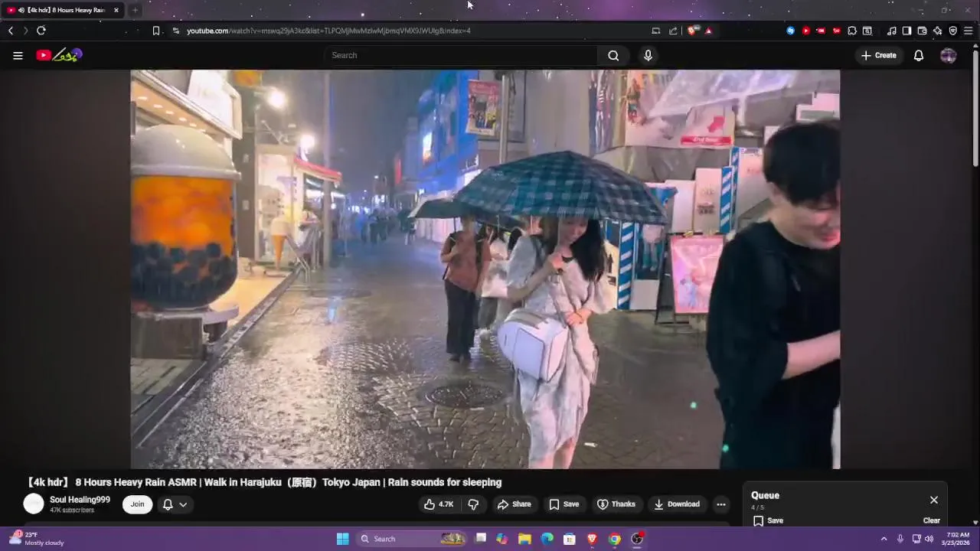Image resolution: width=980 pixels, height=551 pixels.
Task: Click the magnifier search submit button
Action: [x=613, y=55]
